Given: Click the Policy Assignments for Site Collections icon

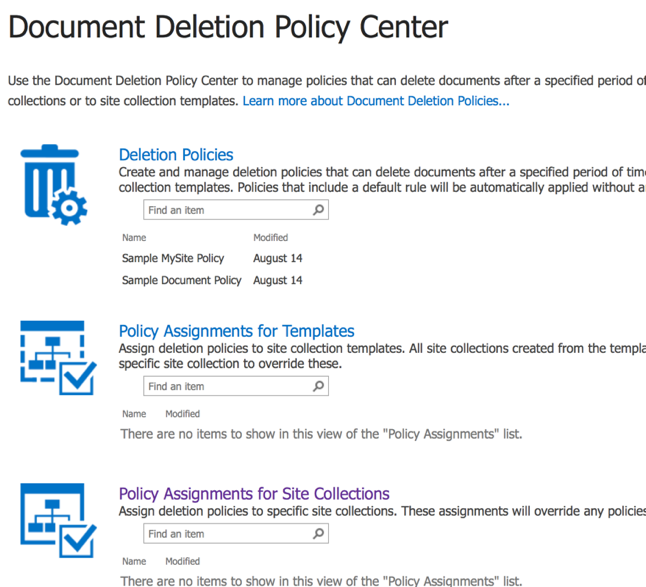Looking at the screenshot, I should (x=58, y=519).
